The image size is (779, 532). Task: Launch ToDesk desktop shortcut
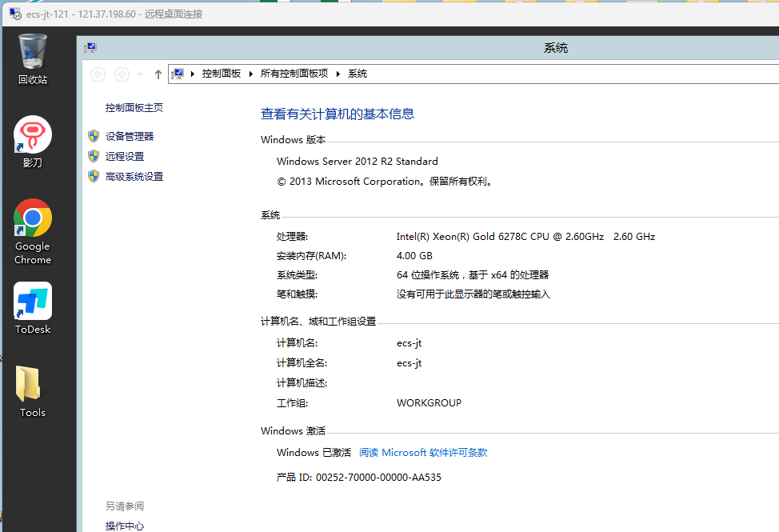click(32, 308)
